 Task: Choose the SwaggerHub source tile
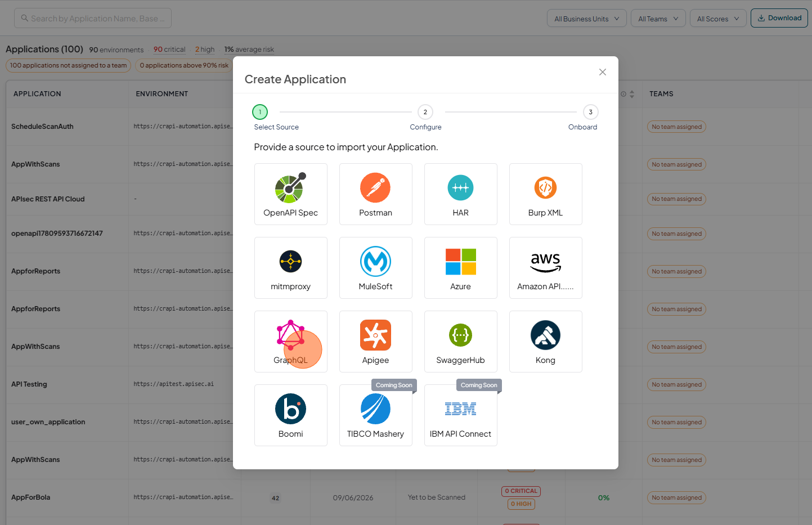coord(460,342)
